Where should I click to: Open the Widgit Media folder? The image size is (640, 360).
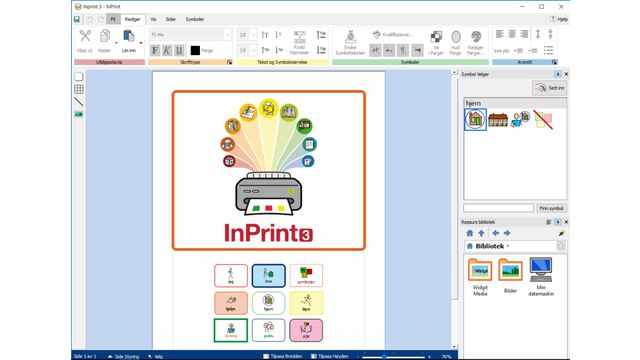480,277
